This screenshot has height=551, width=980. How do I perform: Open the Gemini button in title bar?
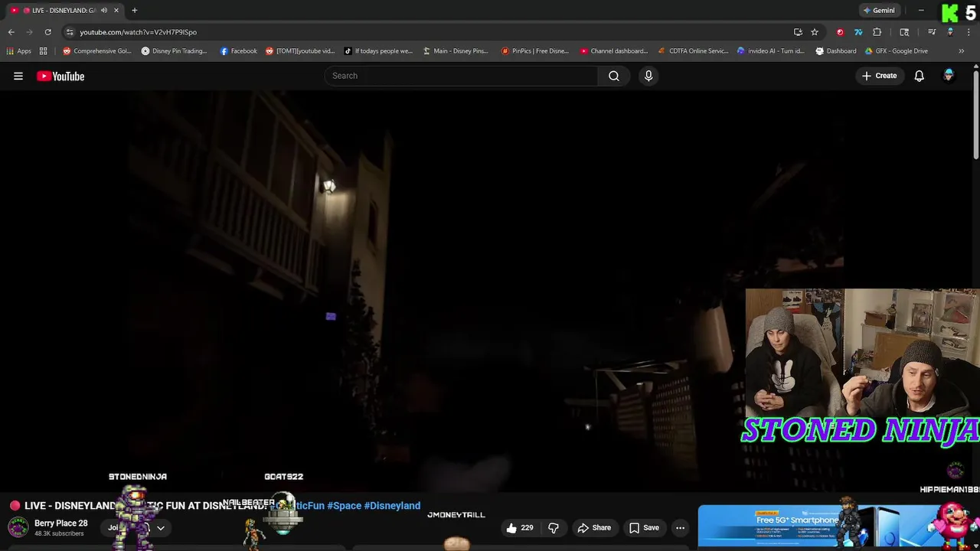point(879,11)
